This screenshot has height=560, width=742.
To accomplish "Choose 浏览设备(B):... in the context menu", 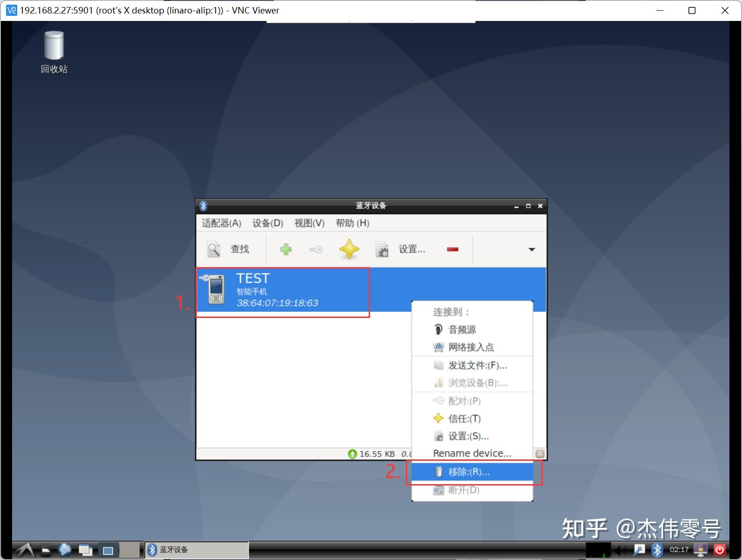I will 472,383.
